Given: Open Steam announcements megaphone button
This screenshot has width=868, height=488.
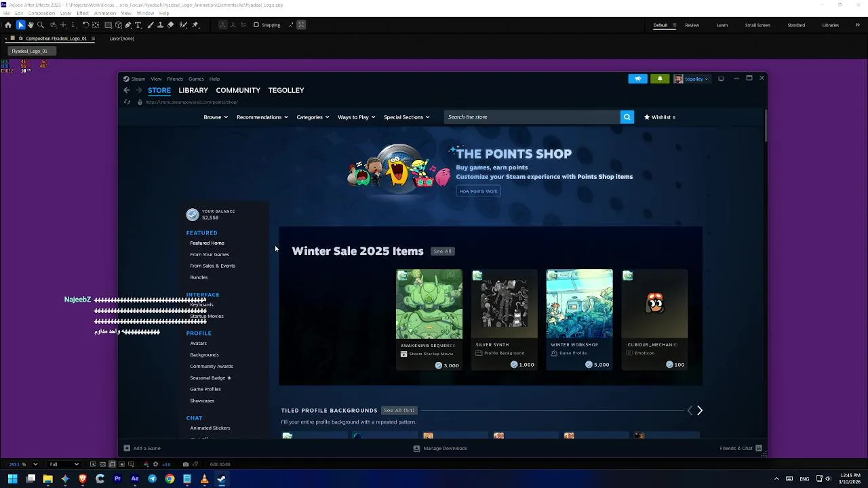Looking at the screenshot, I should 637,79.
